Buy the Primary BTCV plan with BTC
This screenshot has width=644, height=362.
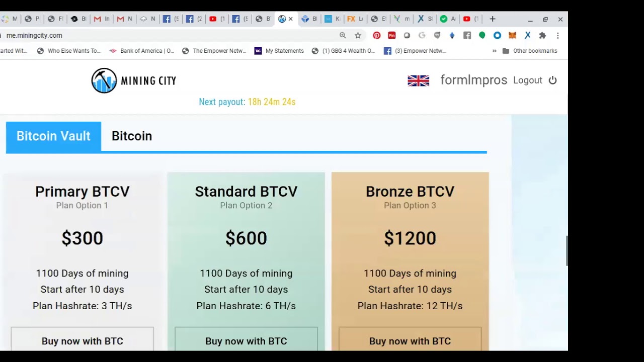click(x=82, y=341)
